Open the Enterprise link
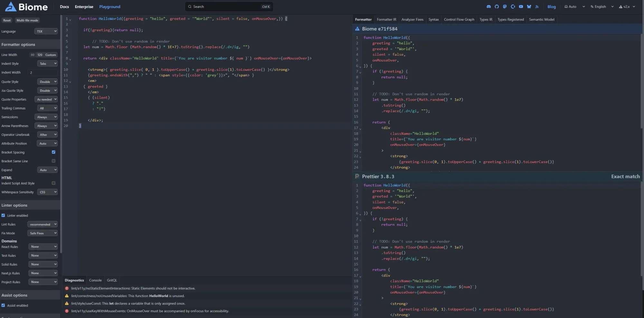Screen dimensions: 644x318 pyautogui.click(x=84, y=6)
